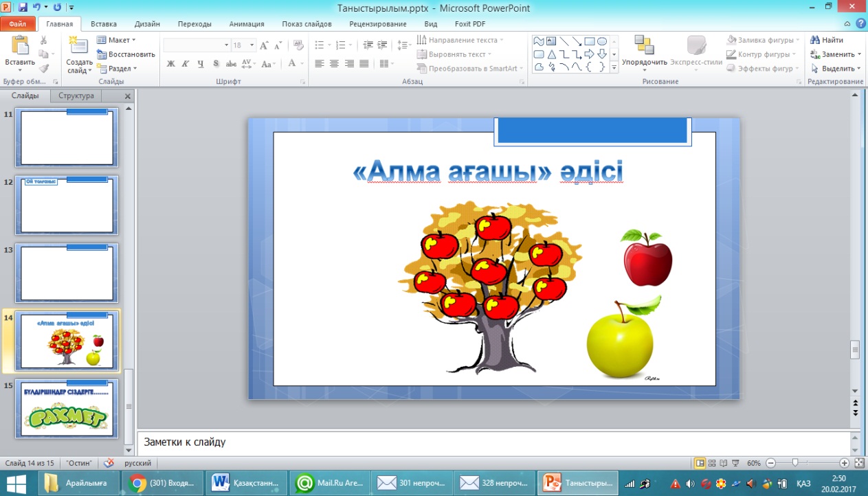The height and width of the screenshot is (496, 868).
Task: Click the zoom slider handle
Action: [795, 463]
